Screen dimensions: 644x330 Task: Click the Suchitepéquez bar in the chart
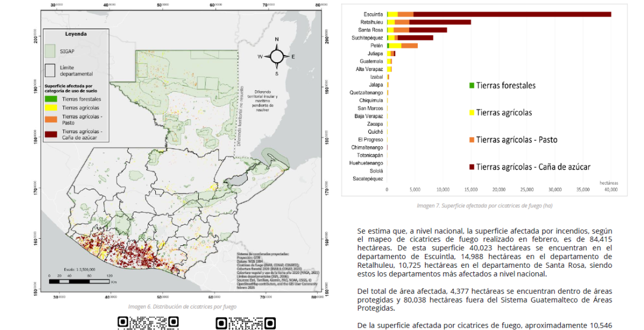(410, 38)
